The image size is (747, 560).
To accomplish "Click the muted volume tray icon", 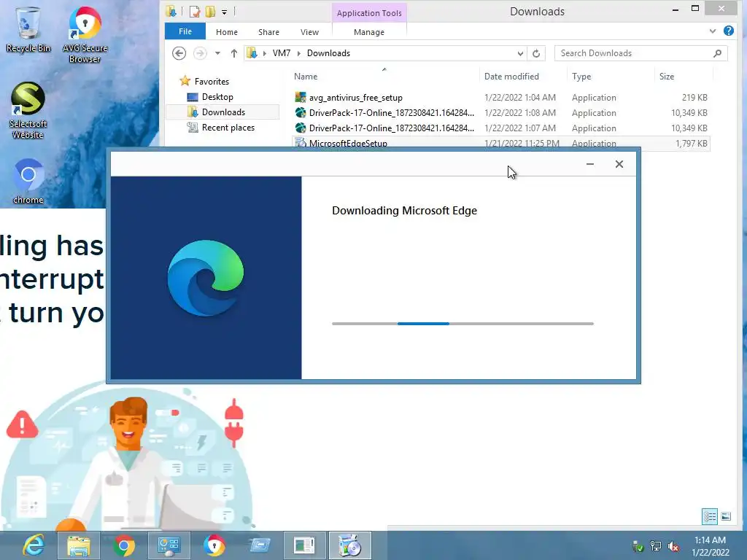I will (673, 547).
